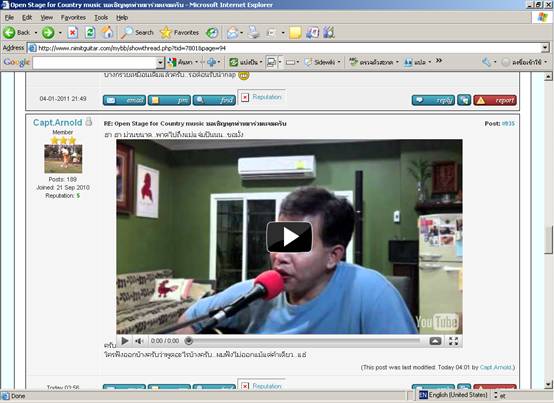Viewport: 554px width, 403px height.
Task: Open the View menu
Action: [x=46, y=17]
